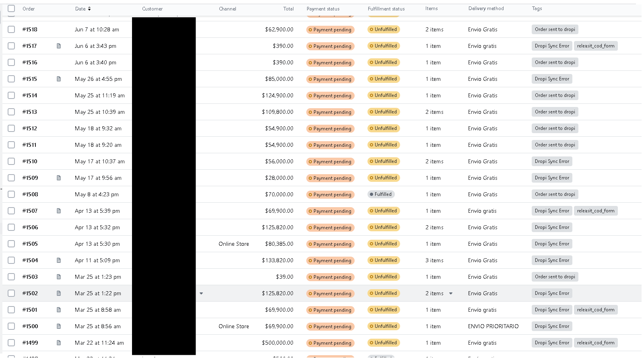
Task: Toggle the select-all orders checkbox in header
Action: [x=11, y=8]
